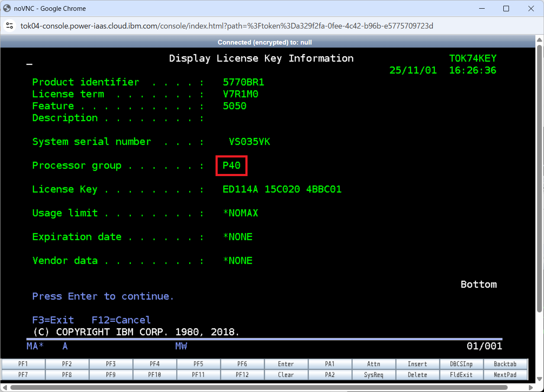Click the Attn keypad button
This screenshot has width=544, height=392.
374,364
